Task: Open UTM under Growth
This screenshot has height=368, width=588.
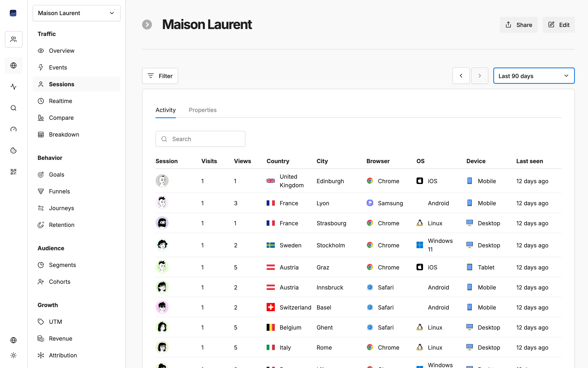Action: click(x=77, y=322)
